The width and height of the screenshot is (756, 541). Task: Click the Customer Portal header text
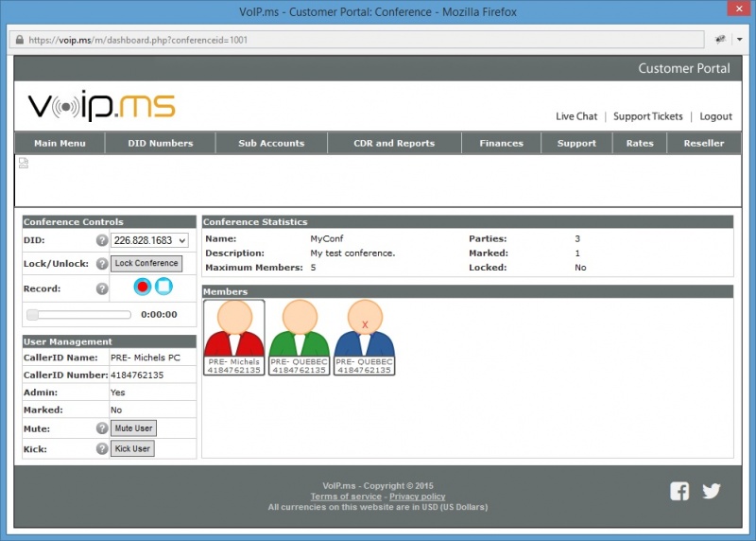pos(683,68)
